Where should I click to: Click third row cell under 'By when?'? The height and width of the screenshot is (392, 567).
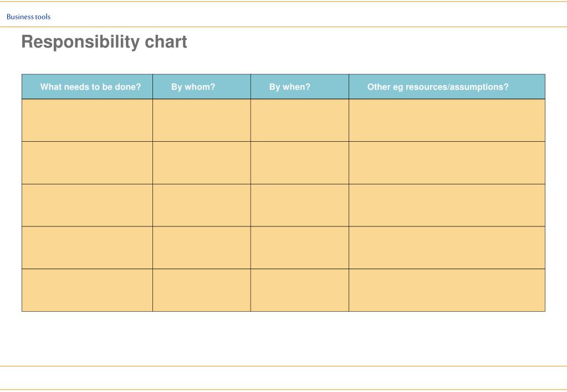[300, 205]
